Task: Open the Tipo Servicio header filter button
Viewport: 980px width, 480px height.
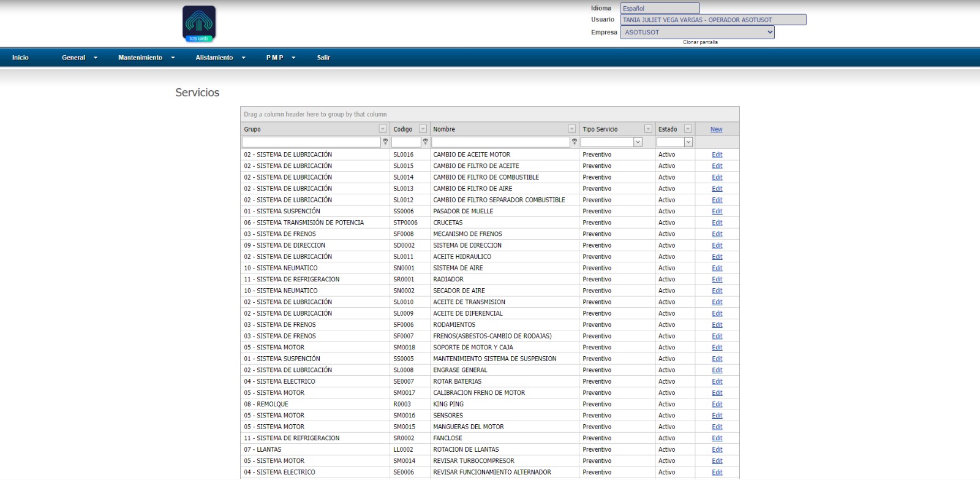Action: click(648, 129)
